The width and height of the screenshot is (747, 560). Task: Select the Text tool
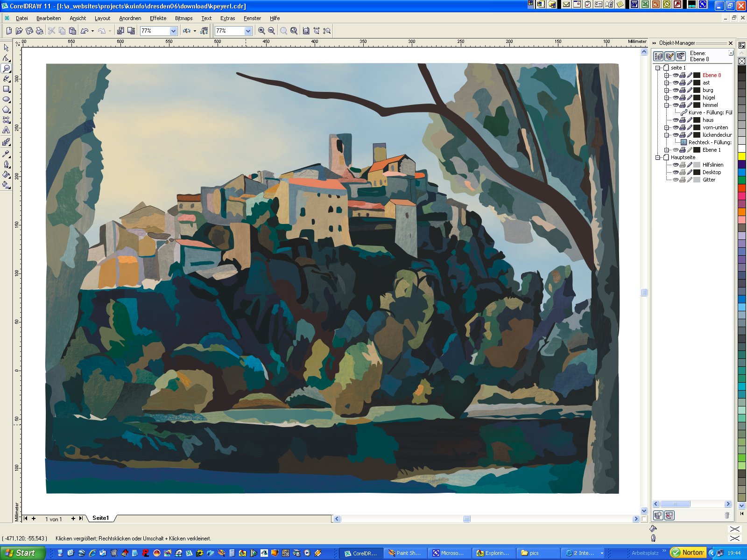tap(6, 130)
